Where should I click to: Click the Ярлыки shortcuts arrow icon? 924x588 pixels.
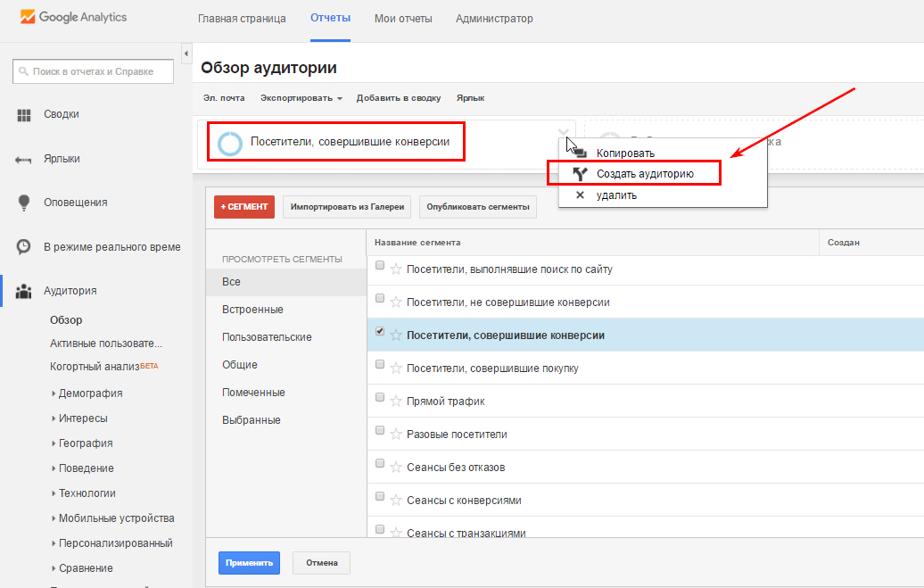(24, 160)
